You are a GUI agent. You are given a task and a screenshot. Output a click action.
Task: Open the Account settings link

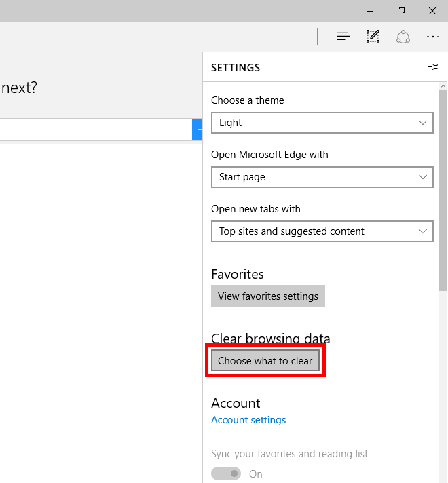tap(248, 420)
